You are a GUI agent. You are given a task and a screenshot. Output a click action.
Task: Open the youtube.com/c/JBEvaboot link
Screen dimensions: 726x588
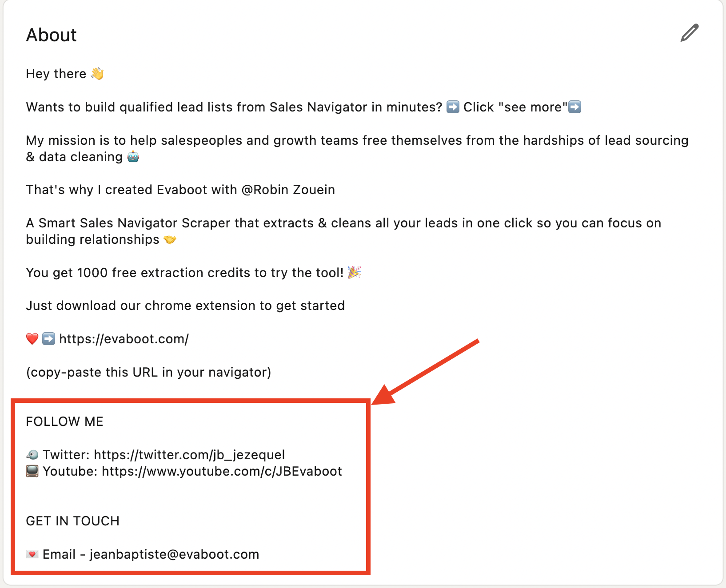coord(222,471)
